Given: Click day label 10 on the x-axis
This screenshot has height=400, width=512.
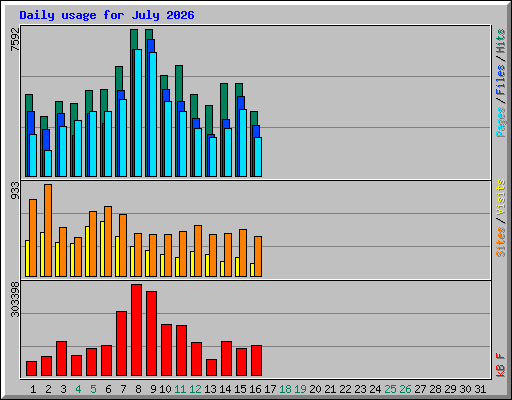Looking at the screenshot, I should coord(165,389).
